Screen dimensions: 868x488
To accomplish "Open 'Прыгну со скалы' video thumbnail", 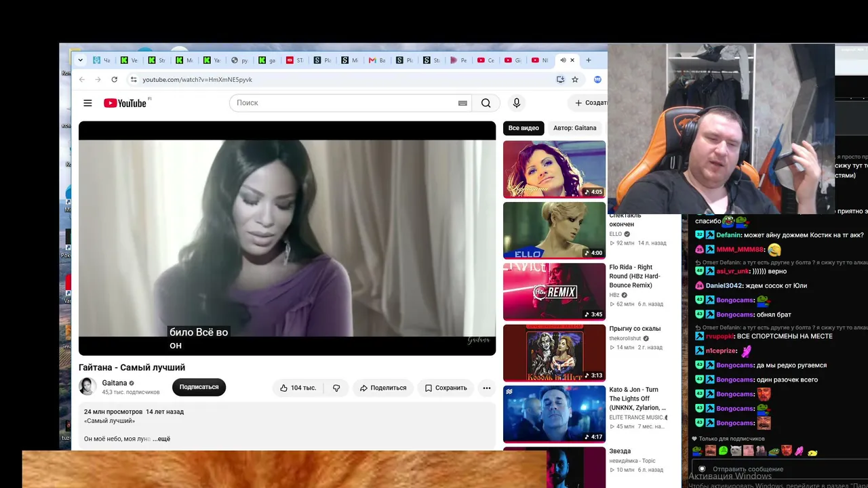I will pyautogui.click(x=554, y=352).
